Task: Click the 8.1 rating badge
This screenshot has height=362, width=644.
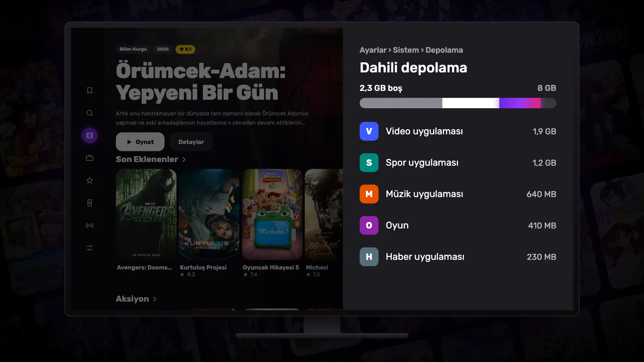Action: (x=186, y=49)
